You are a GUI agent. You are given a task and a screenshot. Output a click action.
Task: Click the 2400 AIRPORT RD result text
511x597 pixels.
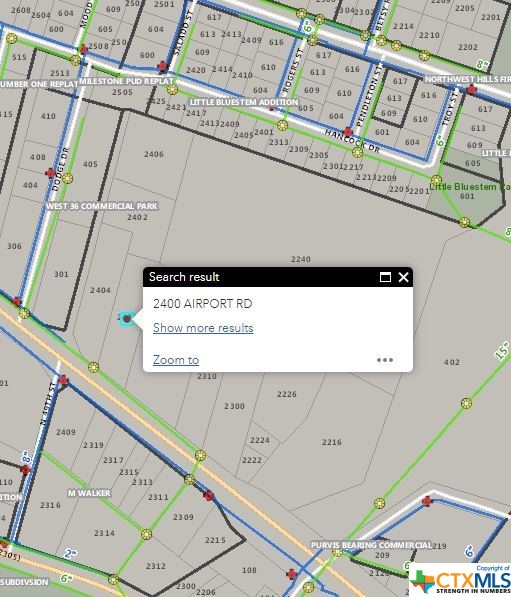click(x=203, y=304)
